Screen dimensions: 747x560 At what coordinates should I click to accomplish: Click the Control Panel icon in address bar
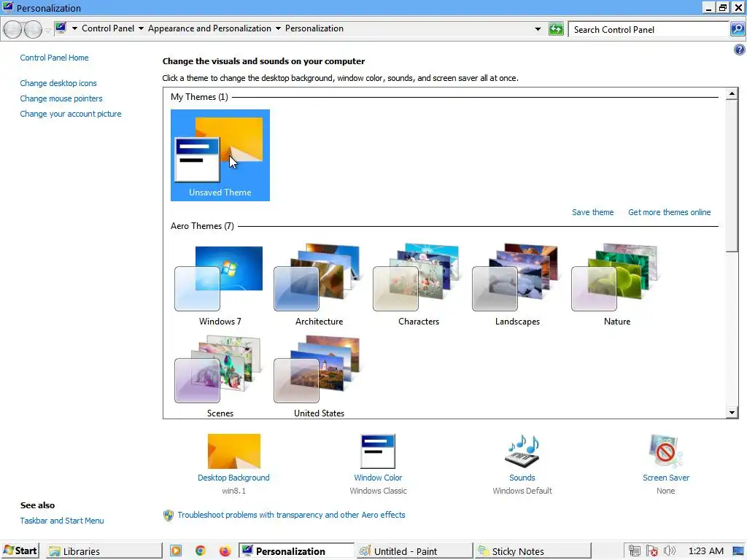pos(61,28)
